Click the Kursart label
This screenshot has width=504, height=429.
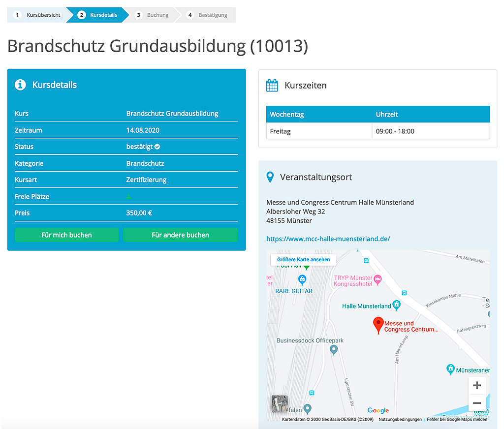(x=26, y=180)
